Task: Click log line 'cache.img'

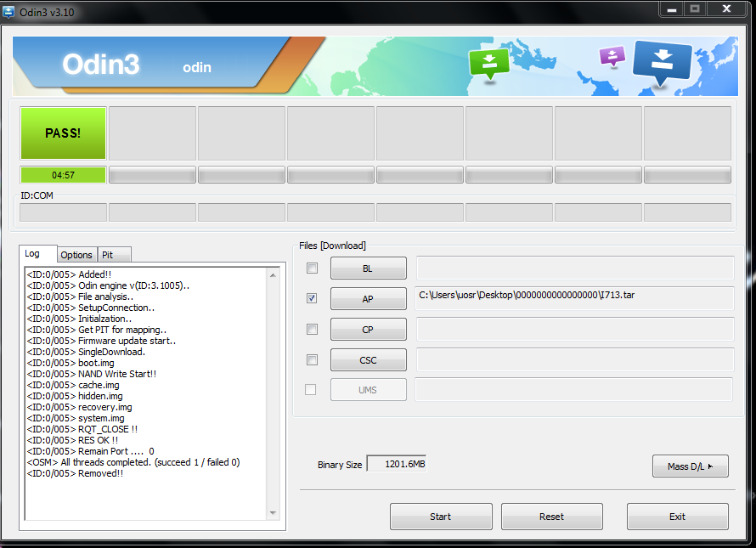Action: coord(73,386)
